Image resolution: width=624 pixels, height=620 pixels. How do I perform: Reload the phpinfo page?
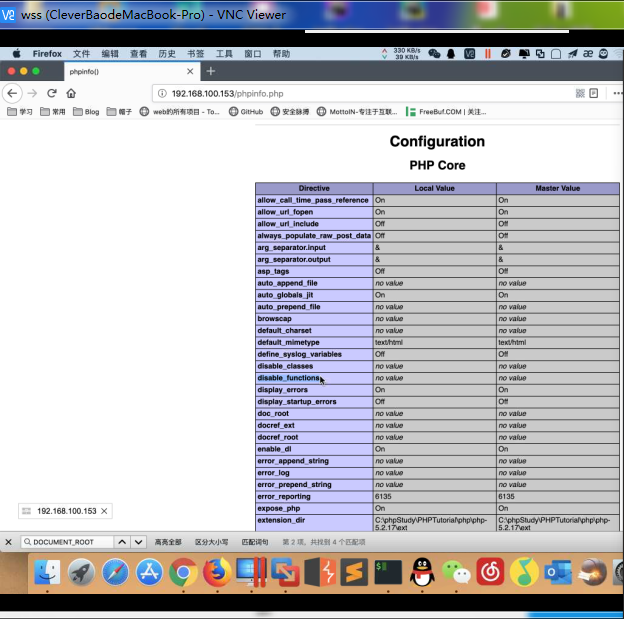[x=51, y=93]
